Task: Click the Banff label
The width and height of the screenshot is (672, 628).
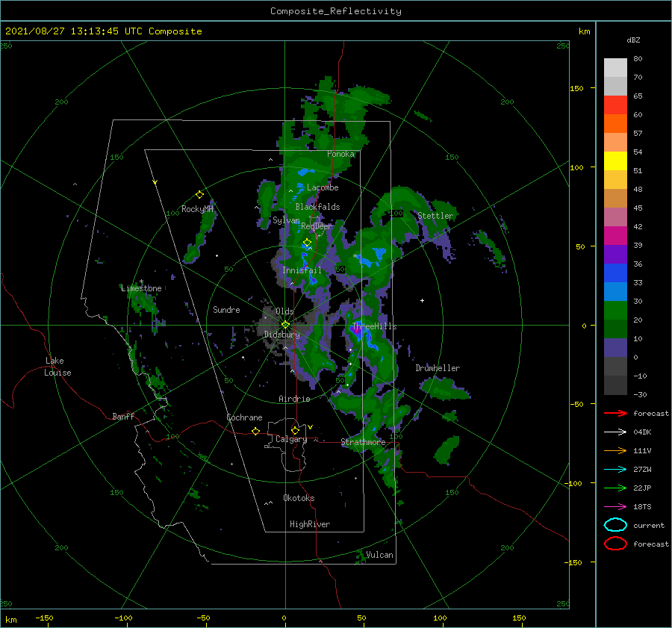Action: point(123,416)
